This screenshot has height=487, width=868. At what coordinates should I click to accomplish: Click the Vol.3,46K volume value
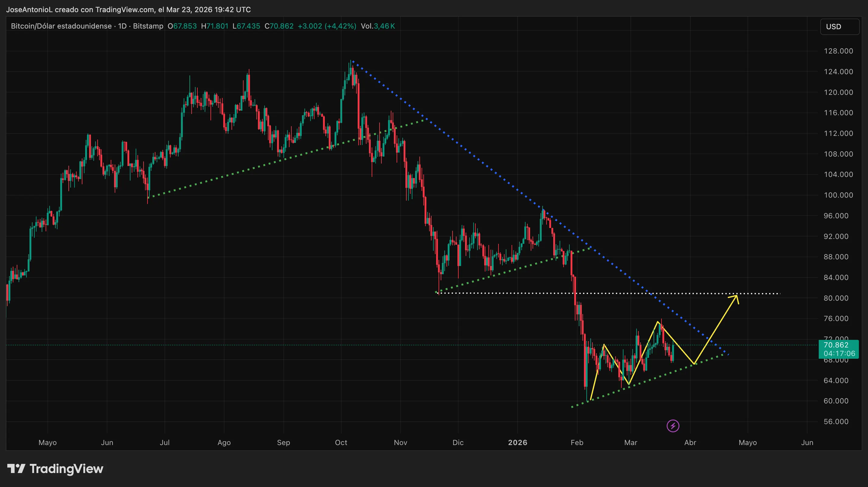377,26
